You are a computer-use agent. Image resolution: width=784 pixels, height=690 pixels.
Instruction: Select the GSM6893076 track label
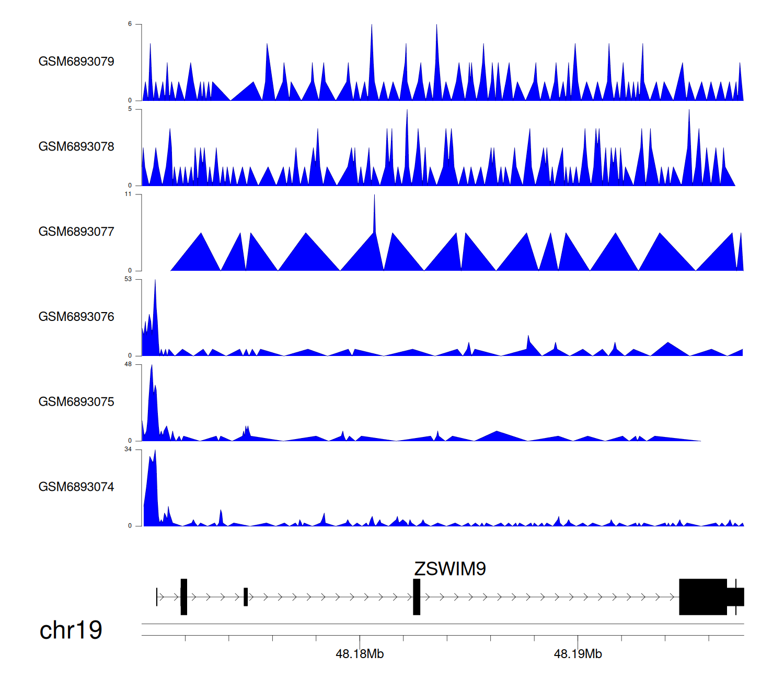click(76, 317)
